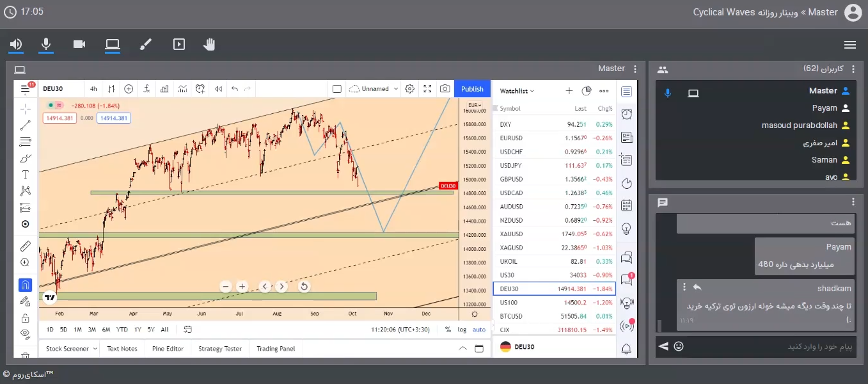Open the 4h timeframe selector
The width and height of the screenshot is (868, 384).
pyautogui.click(x=93, y=89)
